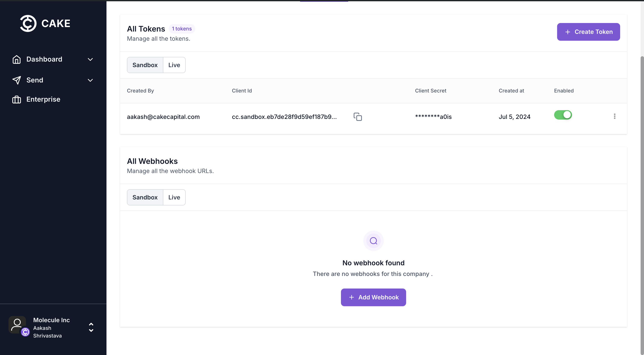Click the All Webhooks heading
Screen dimensions: 644x355
(x=152, y=161)
